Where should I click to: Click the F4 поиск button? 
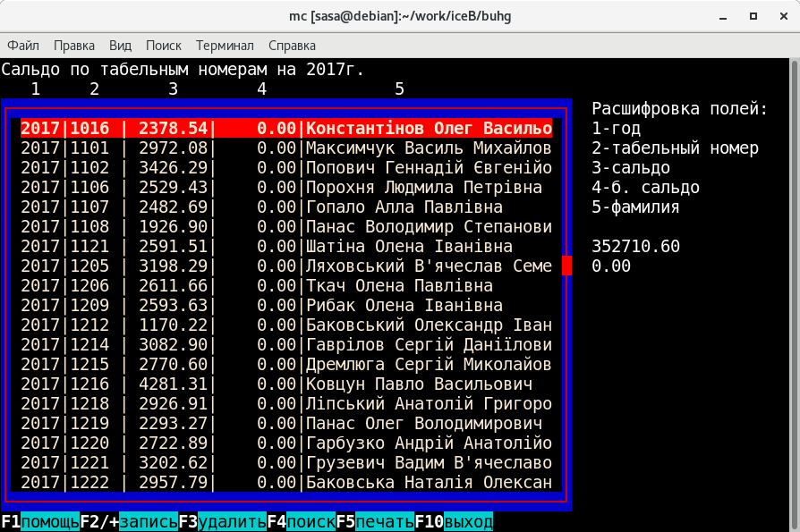[x=301, y=522]
